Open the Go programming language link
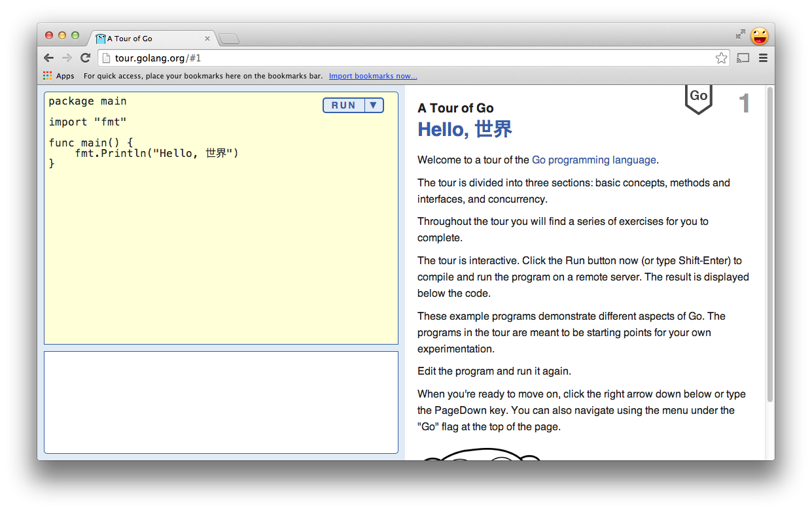 click(593, 160)
